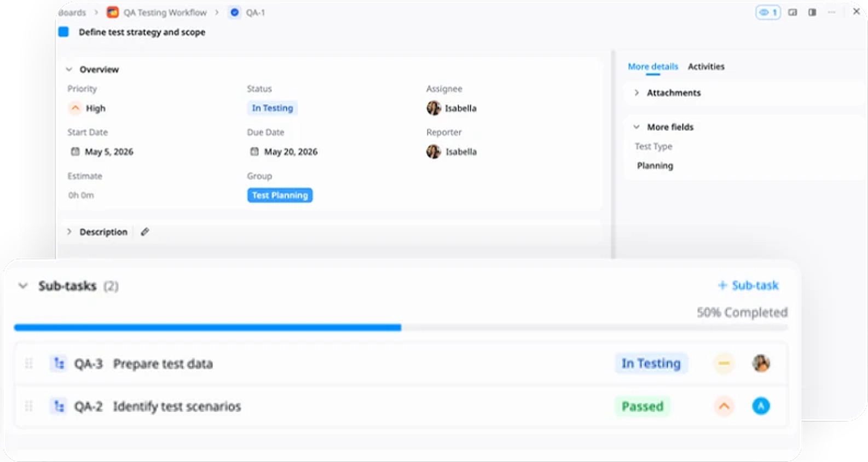Open the more options ellipsis menu
Image resolution: width=868 pixels, height=462 pixels.
coord(831,12)
